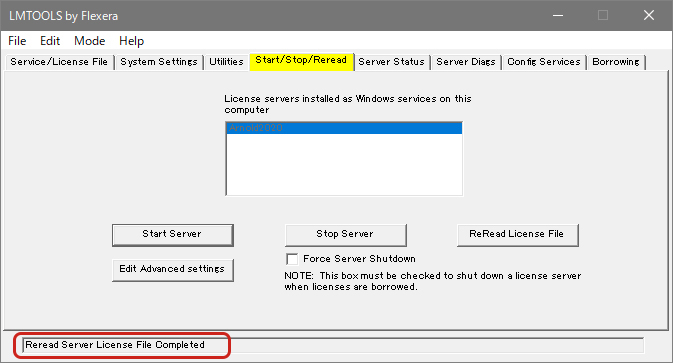Open the Utilities tab
This screenshot has height=363, width=673.
[226, 62]
